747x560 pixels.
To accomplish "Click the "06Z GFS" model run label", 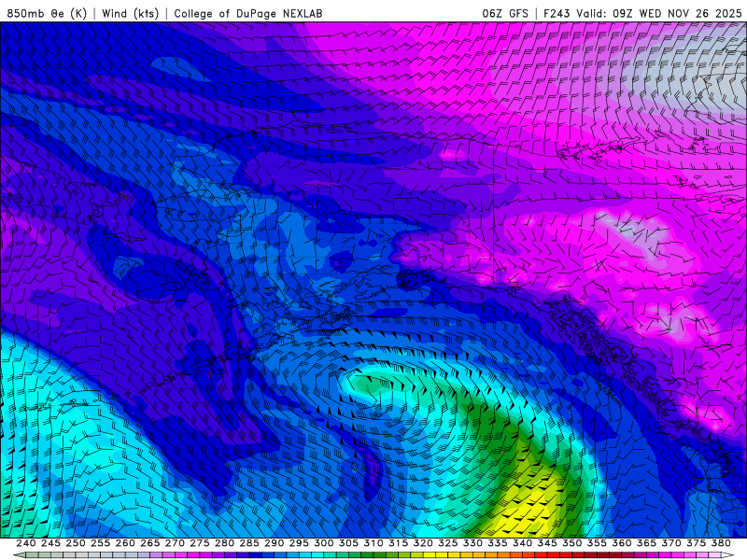I will pos(505,13).
